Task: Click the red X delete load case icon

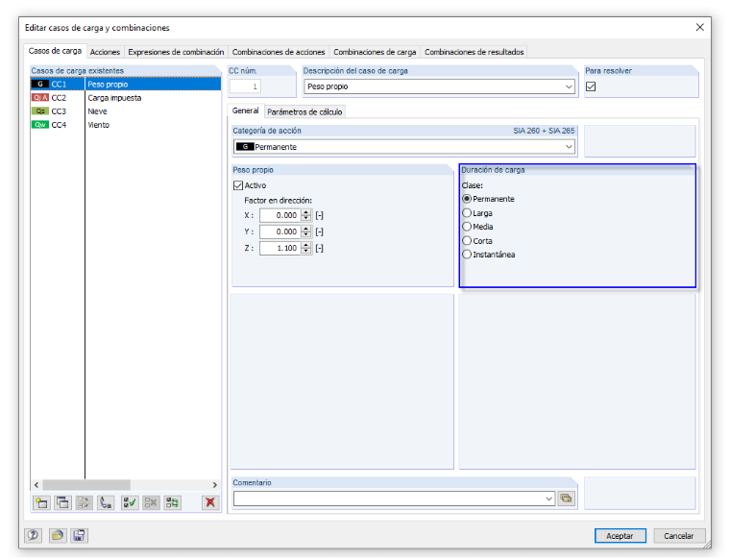Action: pyautogui.click(x=210, y=502)
